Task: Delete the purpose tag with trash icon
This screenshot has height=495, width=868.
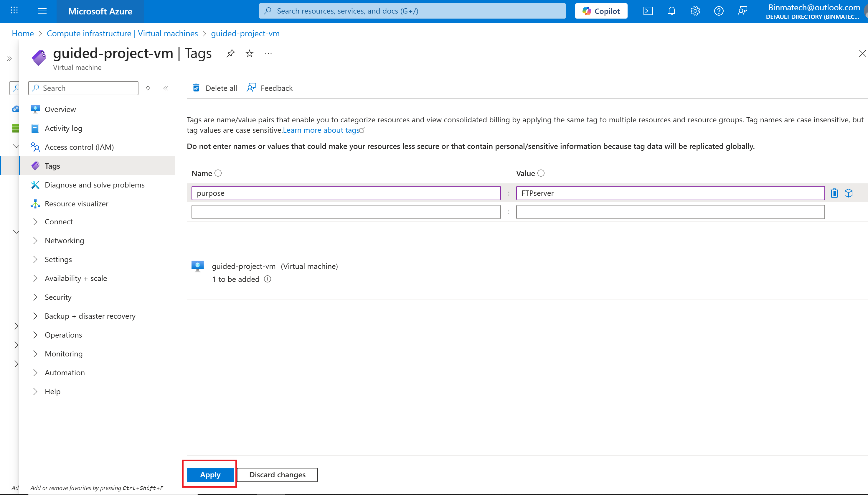Action: click(x=834, y=193)
